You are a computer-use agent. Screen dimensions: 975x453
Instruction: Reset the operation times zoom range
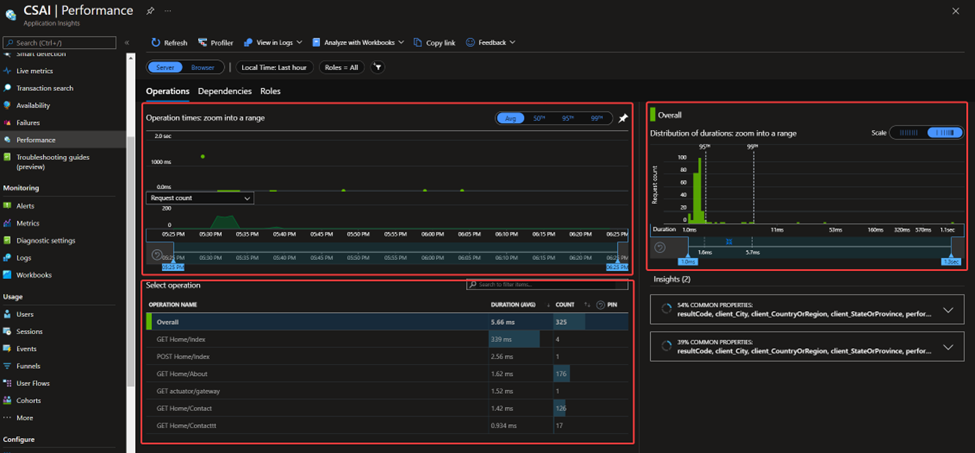point(157,254)
